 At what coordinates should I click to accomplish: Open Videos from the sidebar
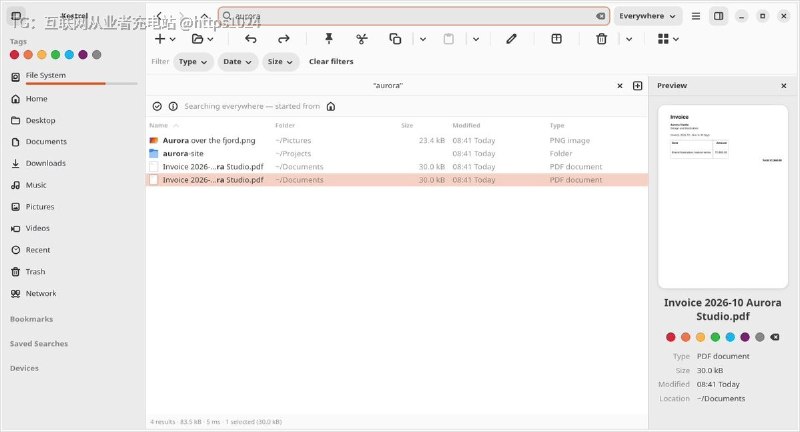point(73,228)
